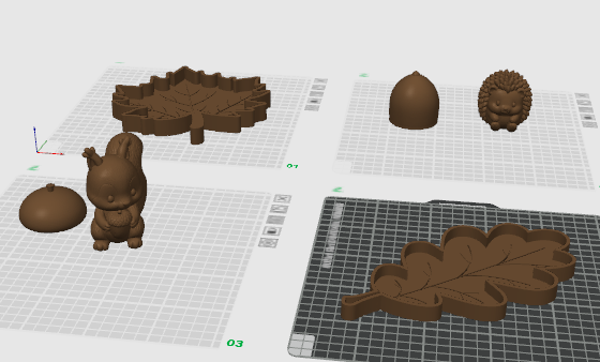Select the hedgehog model
The height and width of the screenshot is (362, 600).
click(505, 100)
